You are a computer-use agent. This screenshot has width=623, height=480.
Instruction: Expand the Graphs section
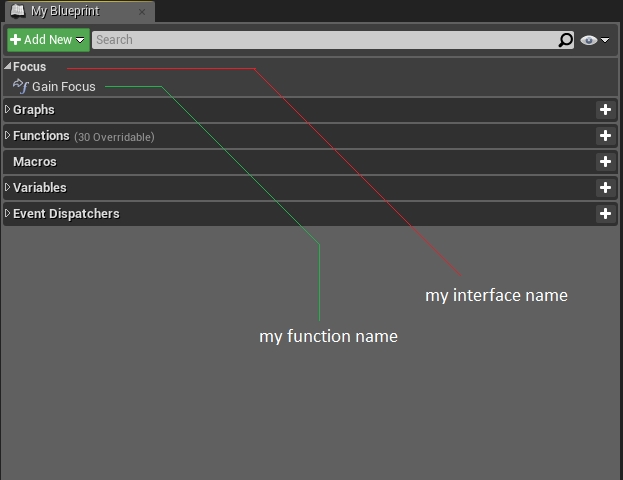tap(7, 109)
